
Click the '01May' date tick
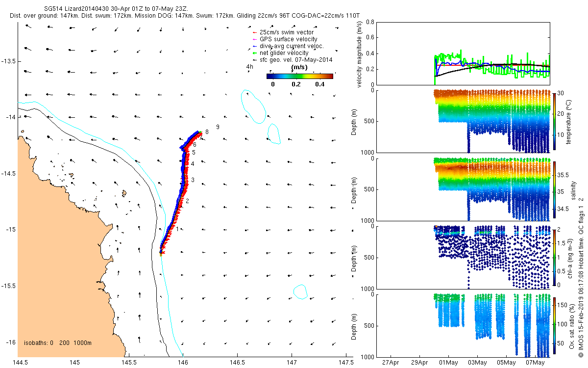click(x=449, y=363)
